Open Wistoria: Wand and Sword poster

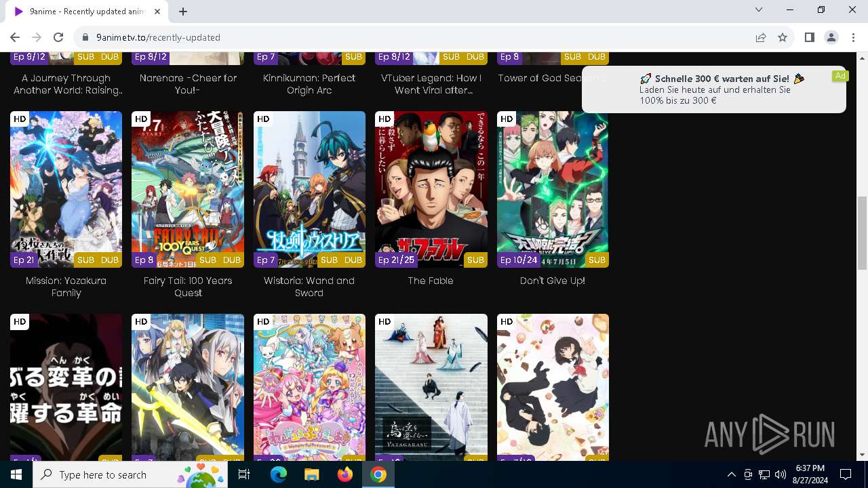click(x=309, y=190)
